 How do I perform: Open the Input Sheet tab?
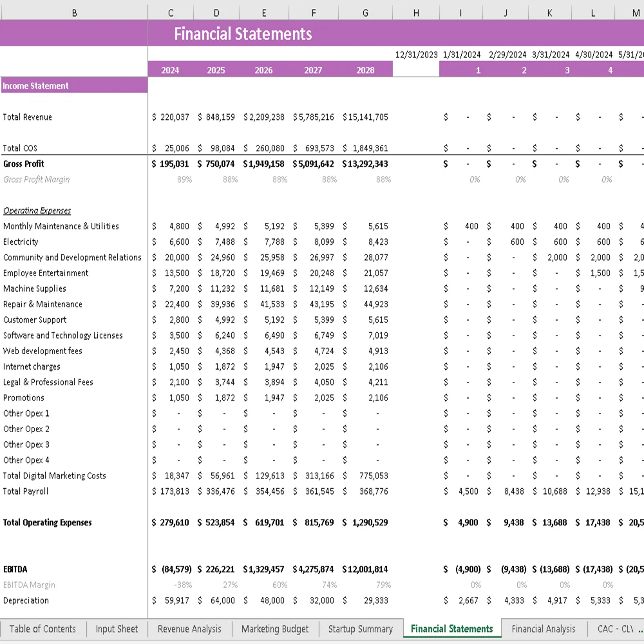(117, 629)
